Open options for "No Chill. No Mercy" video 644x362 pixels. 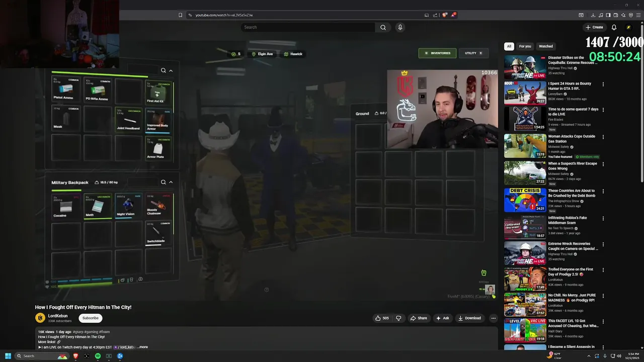603,296
